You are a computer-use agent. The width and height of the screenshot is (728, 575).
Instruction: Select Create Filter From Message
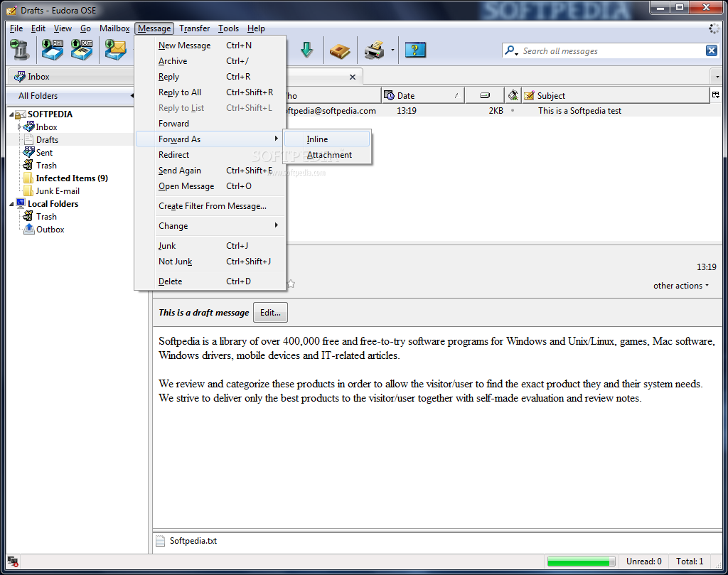[x=210, y=205]
